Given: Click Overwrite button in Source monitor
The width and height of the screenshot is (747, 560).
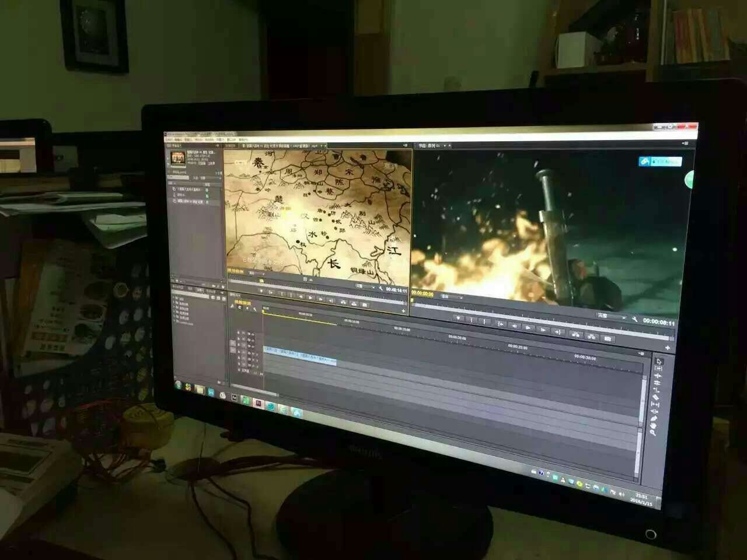Looking at the screenshot, I should 354,303.
